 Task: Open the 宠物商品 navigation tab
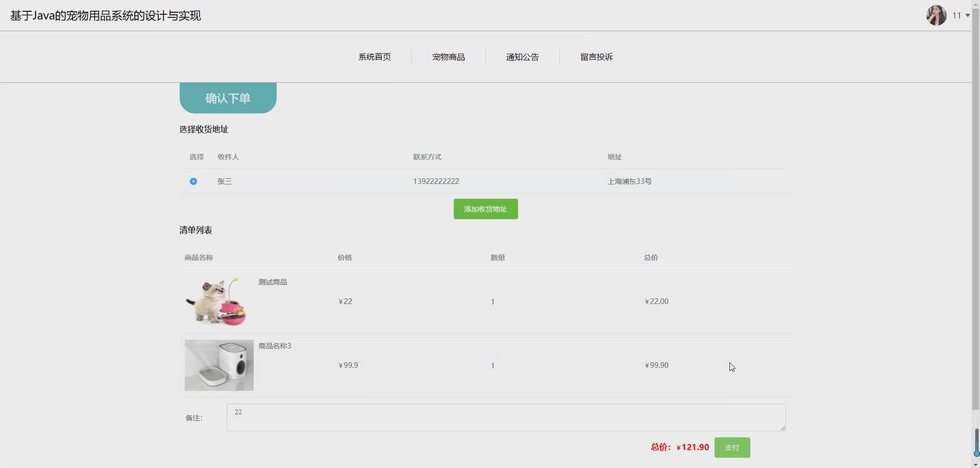pyautogui.click(x=449, y=57)
